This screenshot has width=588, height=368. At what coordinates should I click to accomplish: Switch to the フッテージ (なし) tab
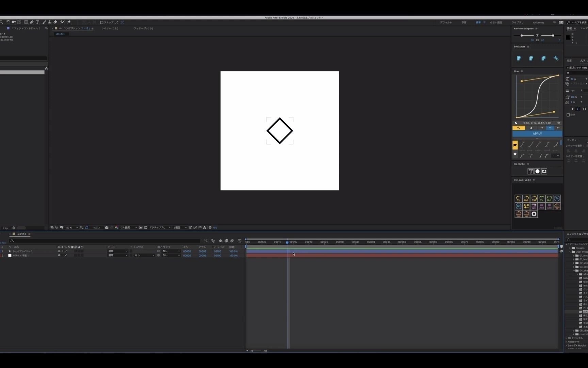[x=143, y=29]
